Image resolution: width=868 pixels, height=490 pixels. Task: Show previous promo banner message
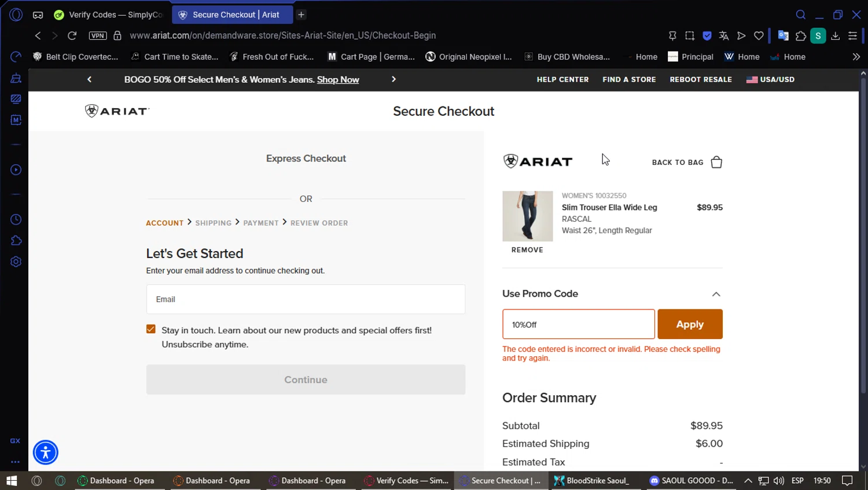click(x=89, y=79)
